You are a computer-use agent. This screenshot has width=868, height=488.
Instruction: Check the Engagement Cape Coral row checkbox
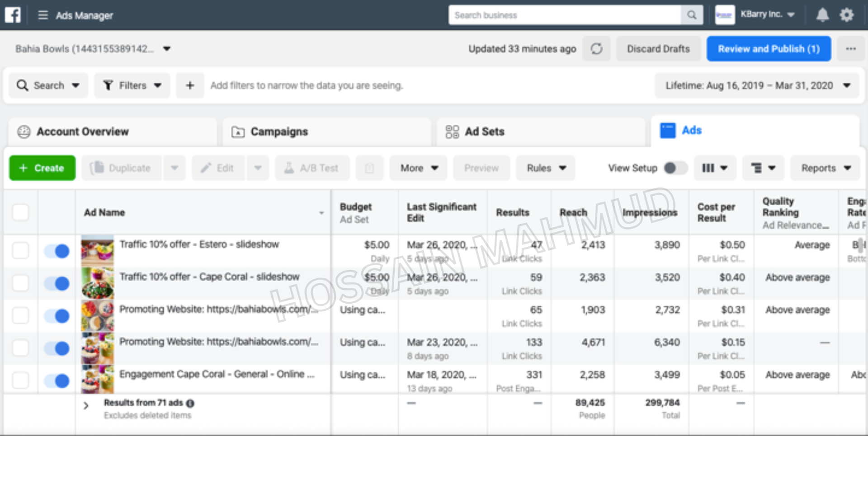[20, 380]
